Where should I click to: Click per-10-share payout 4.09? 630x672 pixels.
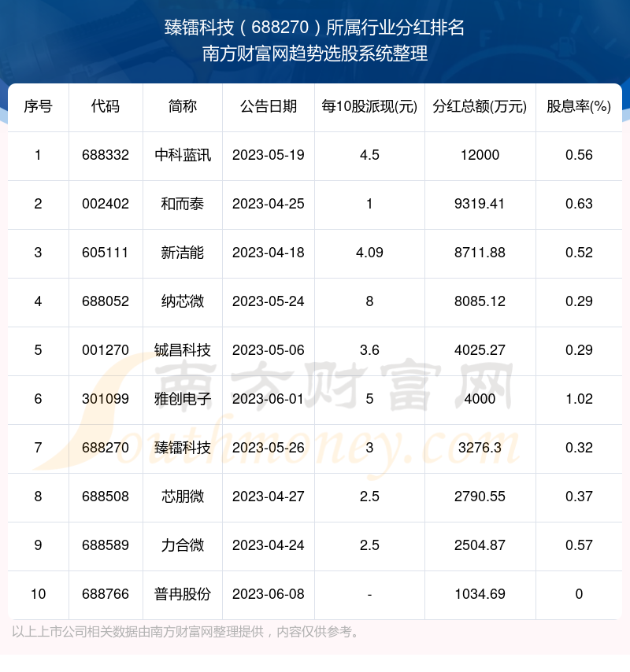[369, 253]
